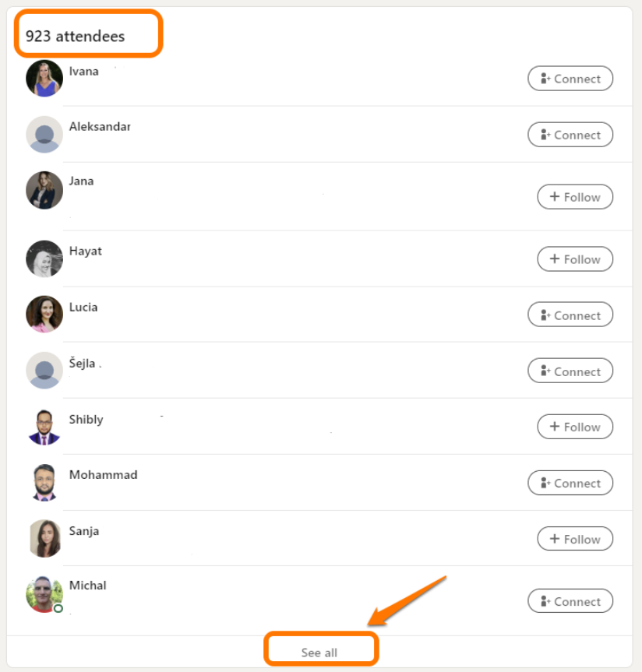Connect with Ivana
The height and width of the screenshot is (672, 642).
[570, 79]
